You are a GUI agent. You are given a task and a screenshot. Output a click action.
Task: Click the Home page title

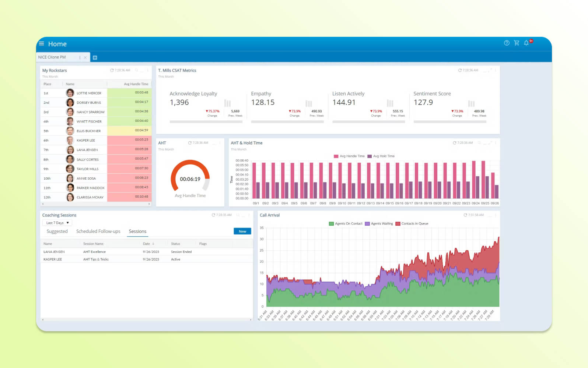pyautogui.click(x=57, y=44)
